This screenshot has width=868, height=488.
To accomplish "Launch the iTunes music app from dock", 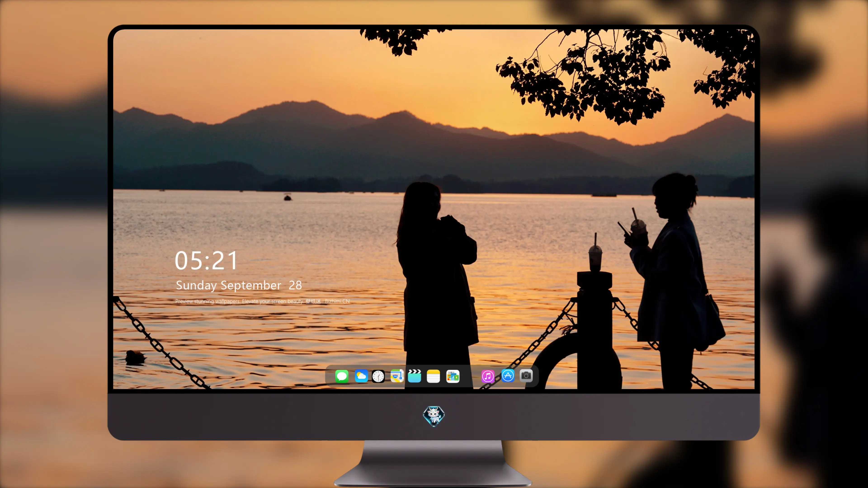I will point(488,376).
